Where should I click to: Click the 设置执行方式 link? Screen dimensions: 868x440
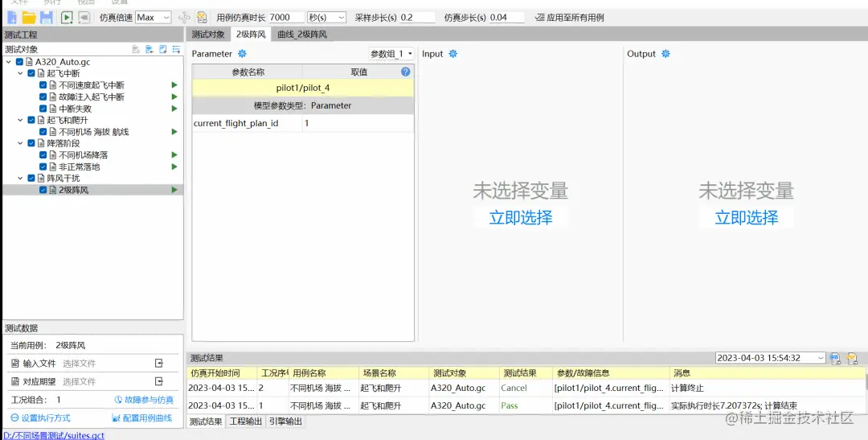click(40, 417)
